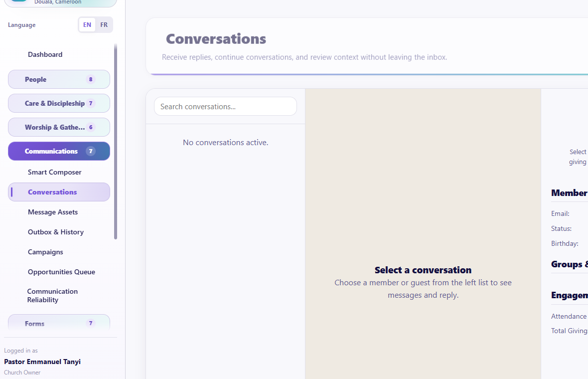This screenshot has width=588, height=379.
Task: Switch language to EN
Action: [87, 25]
